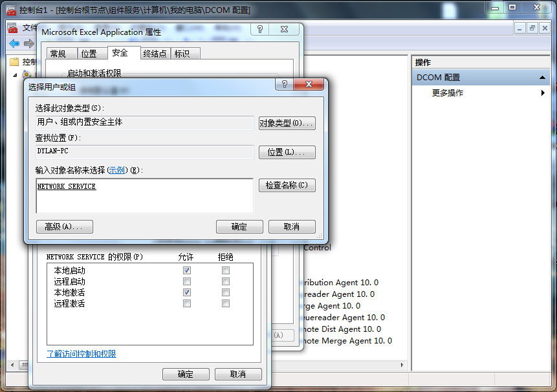Select 'reader Agent 10.0' list item
Image resolution: width=557 pixels, height=392 pixels.
pos(339,294)
